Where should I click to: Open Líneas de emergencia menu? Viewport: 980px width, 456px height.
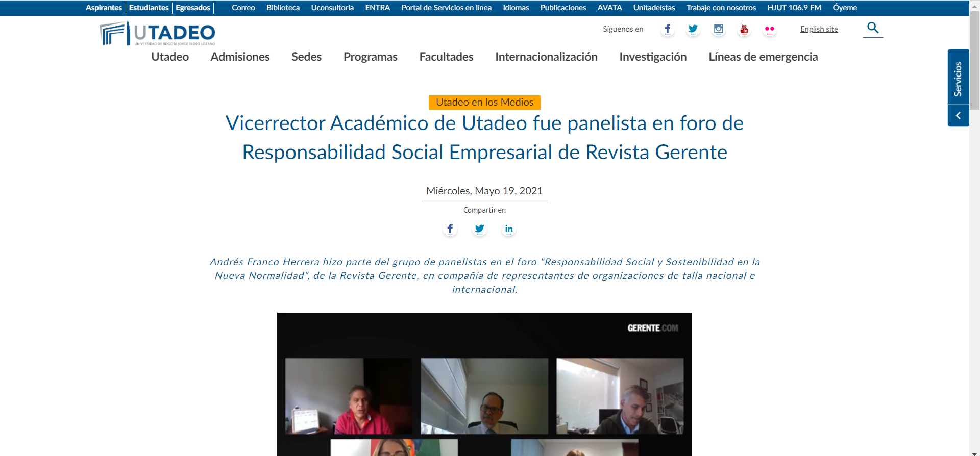pyautogui.click(x=764, y=57)
